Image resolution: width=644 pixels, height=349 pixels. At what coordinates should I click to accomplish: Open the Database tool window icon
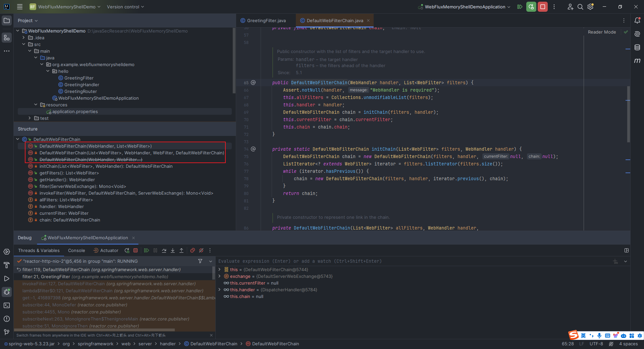pos(637,47)
